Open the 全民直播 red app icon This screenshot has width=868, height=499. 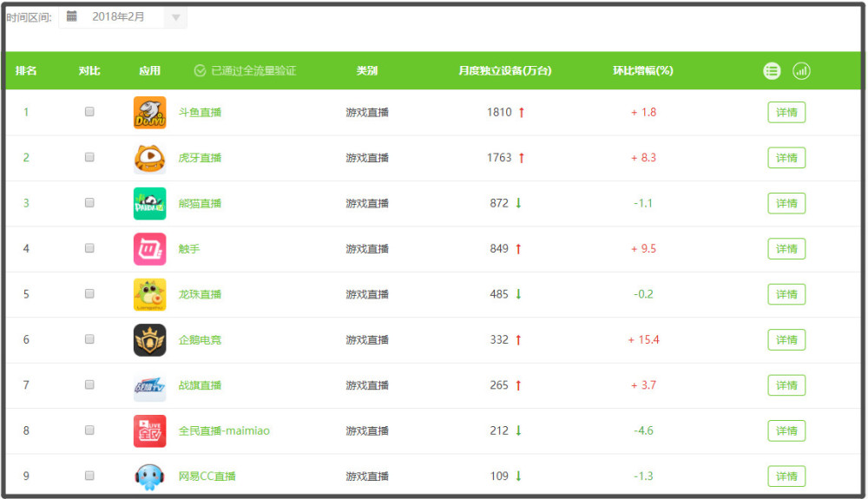[x=149, y=431]
